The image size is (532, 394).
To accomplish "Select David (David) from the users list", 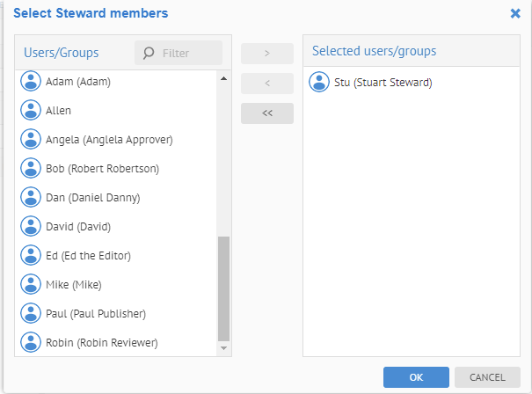I will 77,226.
